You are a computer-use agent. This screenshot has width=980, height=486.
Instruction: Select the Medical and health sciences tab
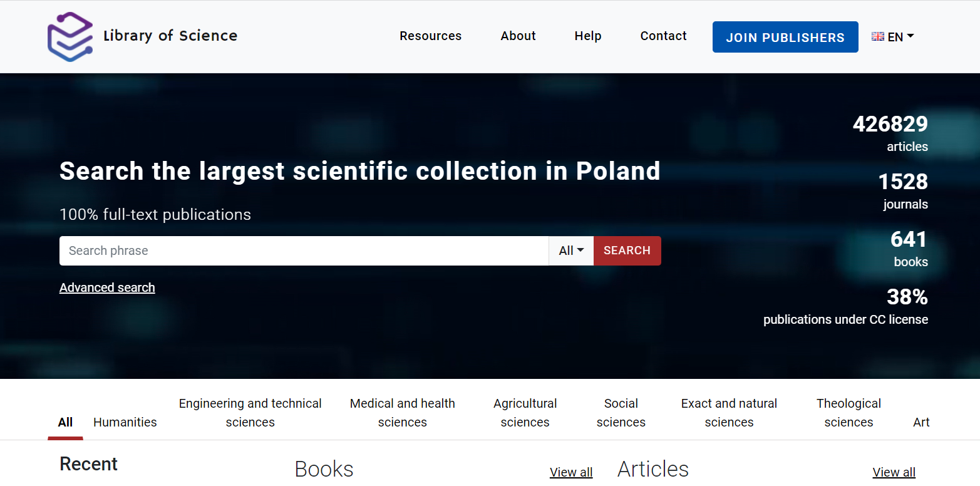tap(402, 413)
